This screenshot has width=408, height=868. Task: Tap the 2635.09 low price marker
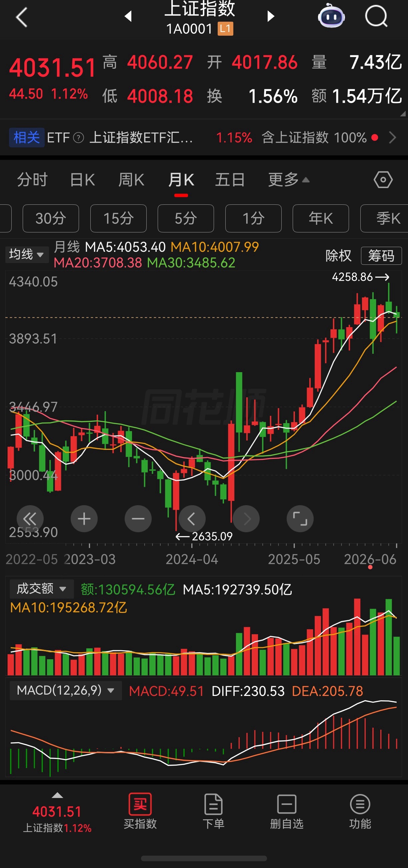pyautogui.click(x=204, y=536)
